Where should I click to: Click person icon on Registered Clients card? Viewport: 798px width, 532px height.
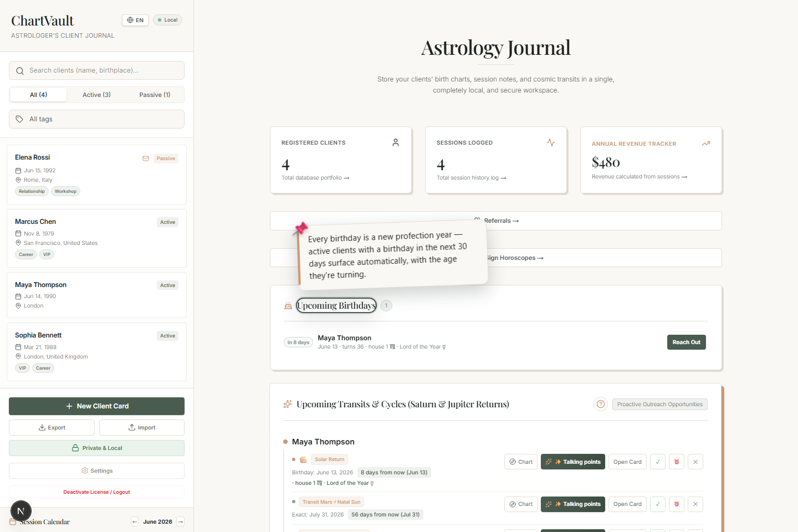click(396, 142)
